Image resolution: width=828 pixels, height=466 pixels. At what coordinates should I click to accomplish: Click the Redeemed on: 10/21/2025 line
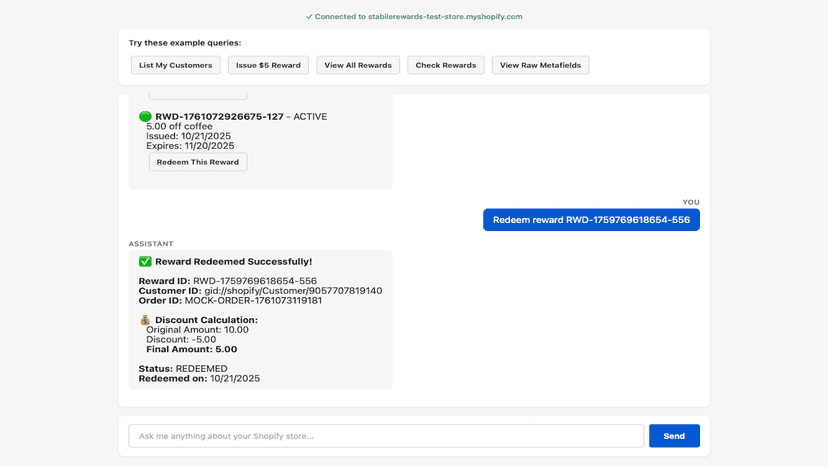pos(199,378)
